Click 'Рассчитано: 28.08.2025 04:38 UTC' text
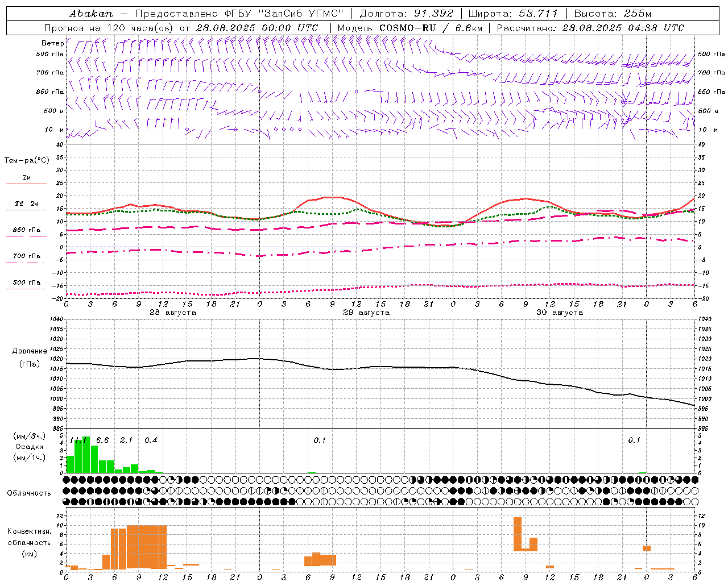 pos(590,28)
